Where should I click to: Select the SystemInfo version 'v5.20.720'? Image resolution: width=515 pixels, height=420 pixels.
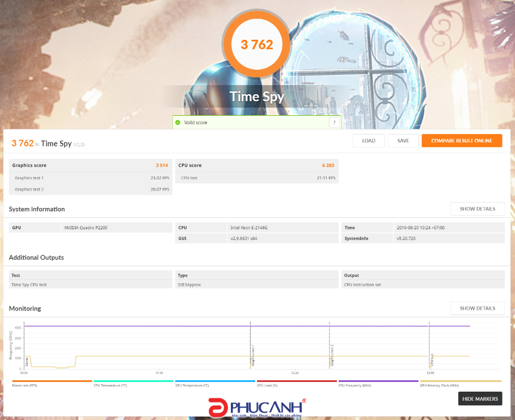tap(406, 238)
